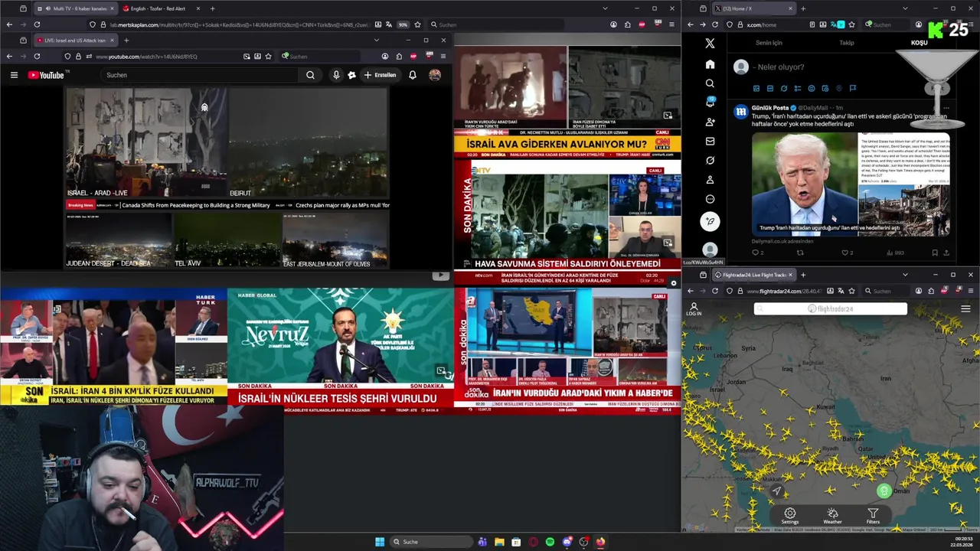Like the Günlük Posta tweet
Viewport: 980px width, 551px height.
(847, 253)
